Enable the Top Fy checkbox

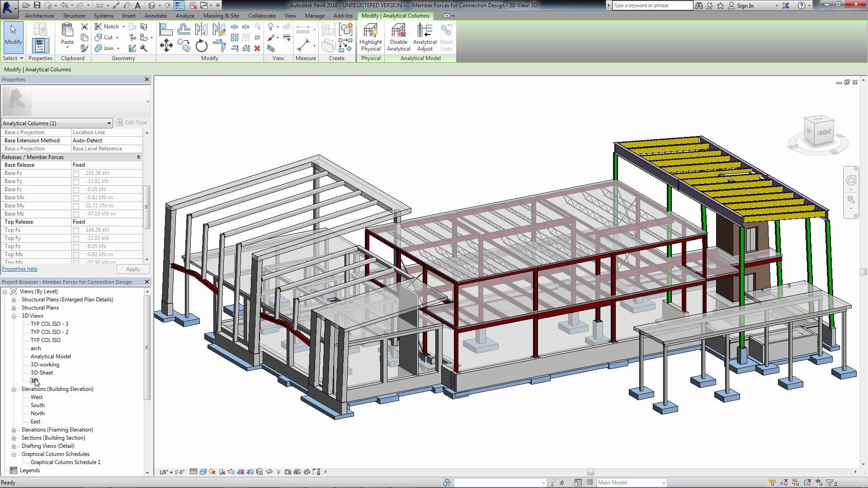(x=76, y=238)
